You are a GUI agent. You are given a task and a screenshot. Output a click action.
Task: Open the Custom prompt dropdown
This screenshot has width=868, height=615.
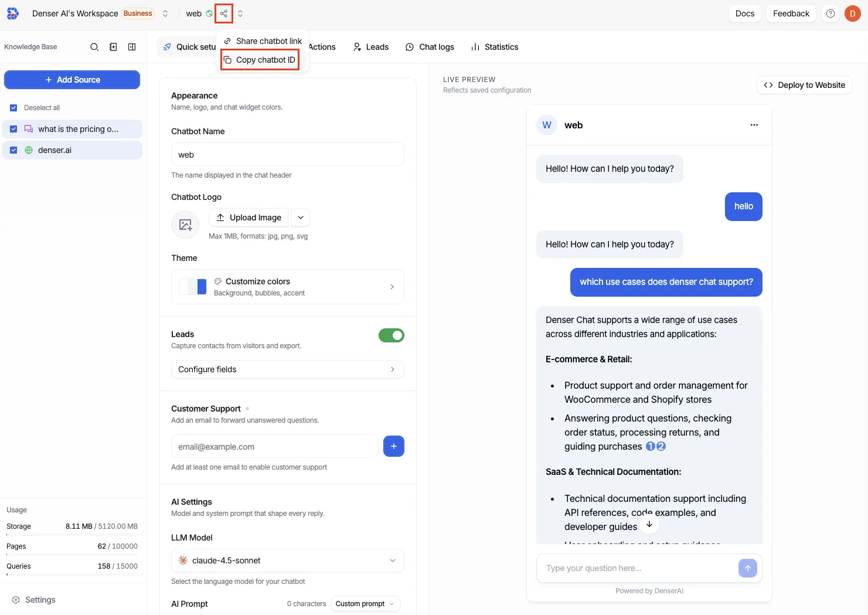365,604
